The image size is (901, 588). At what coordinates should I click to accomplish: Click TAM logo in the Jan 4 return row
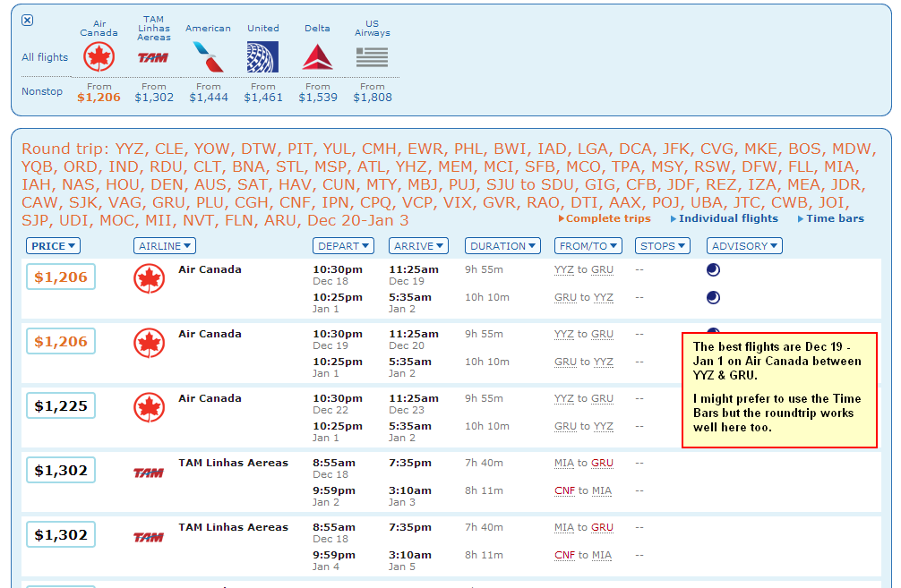pyautogui.click(x=149, y=537)
